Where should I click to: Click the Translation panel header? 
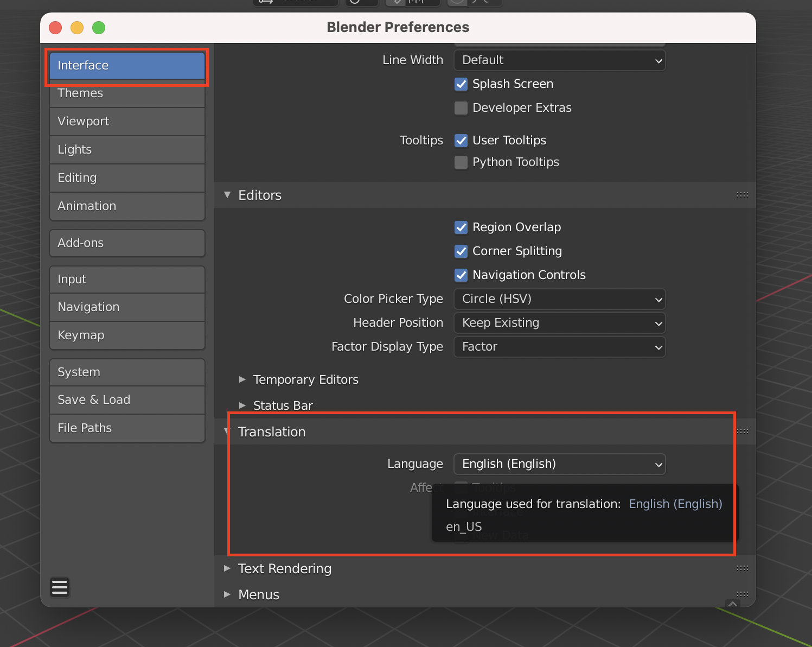click(484, 432)
